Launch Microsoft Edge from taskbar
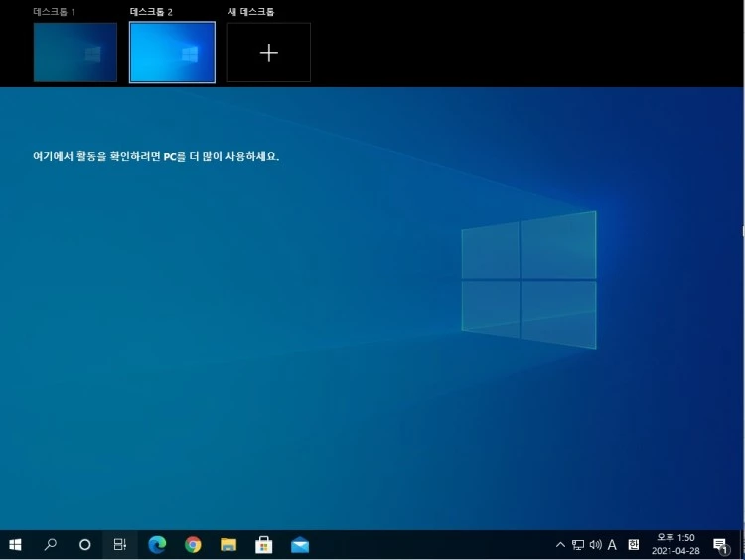The height and width of the screenshot is (560, 745). pos(157,544)
